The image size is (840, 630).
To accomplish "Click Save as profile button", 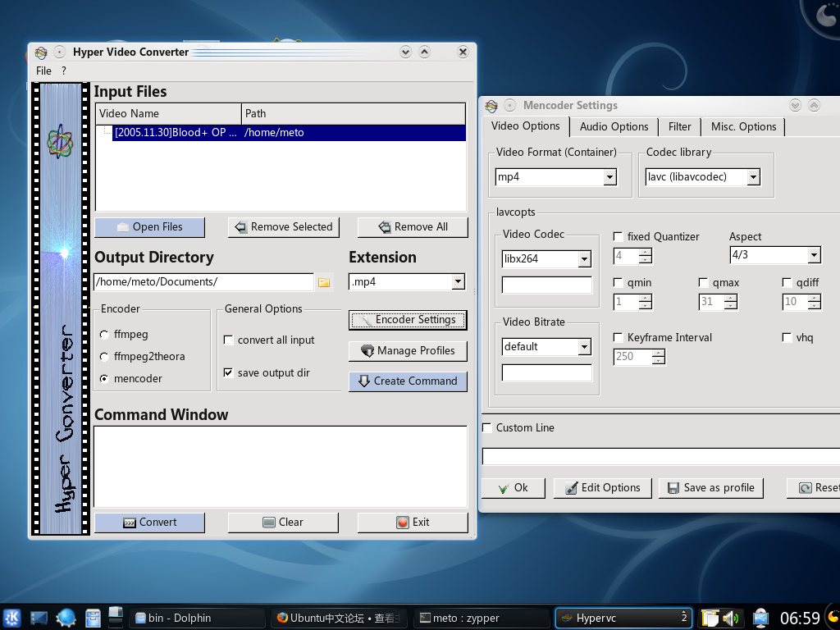I will pyautogui.click(x=711, y=488).
